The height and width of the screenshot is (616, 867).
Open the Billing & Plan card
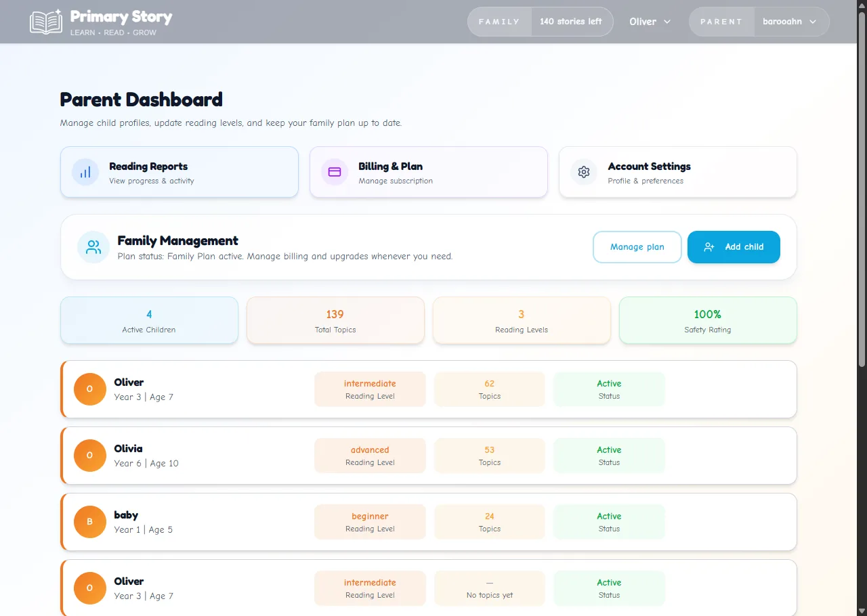tap(429, 172)
